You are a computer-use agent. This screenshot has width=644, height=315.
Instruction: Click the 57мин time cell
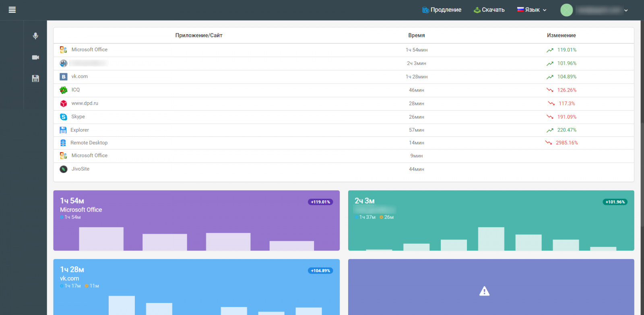(x=417, y=130)
